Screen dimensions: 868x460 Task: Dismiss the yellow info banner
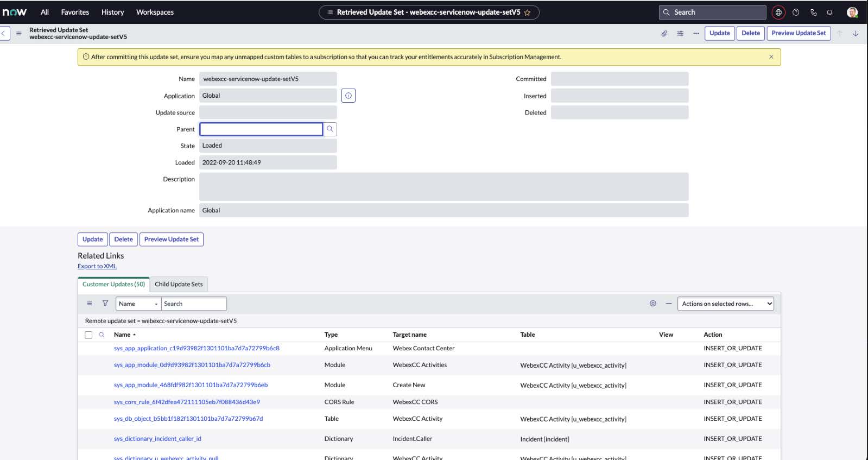coord(771,57)
